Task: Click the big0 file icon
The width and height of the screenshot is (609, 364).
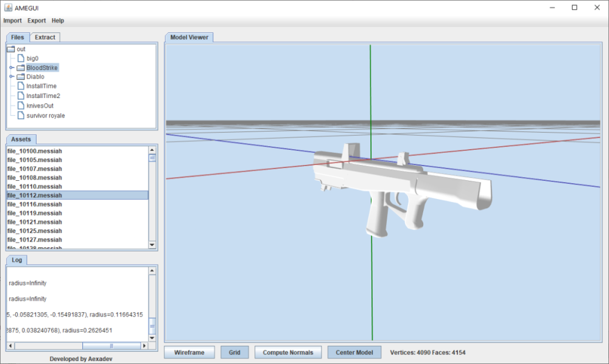Action: pyautogui.click(x=21, y=58)
